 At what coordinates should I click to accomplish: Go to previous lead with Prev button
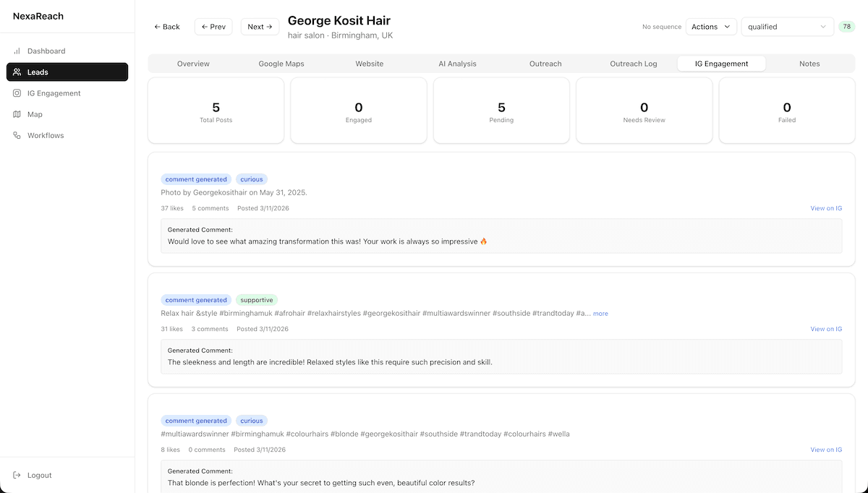[213, 27]
